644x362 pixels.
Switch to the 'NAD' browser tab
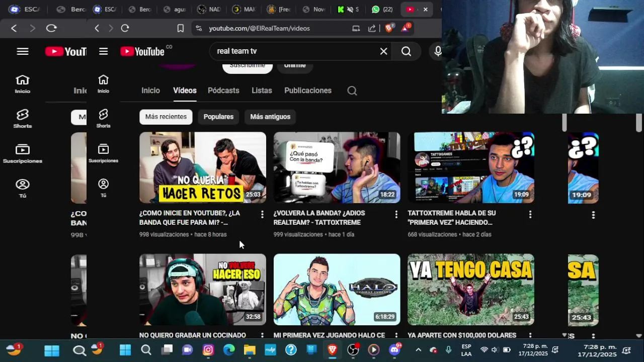click(x=209, y=10)
